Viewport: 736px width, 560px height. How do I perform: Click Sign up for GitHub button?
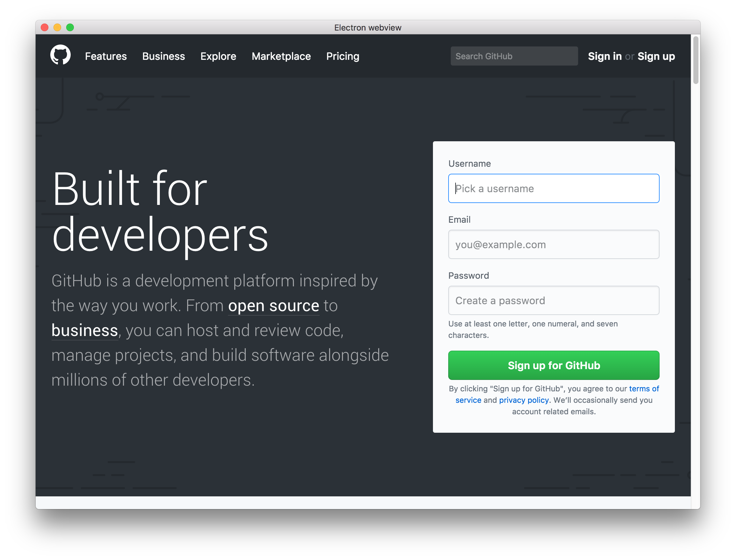pyautogui.click(x=553, y=365)
